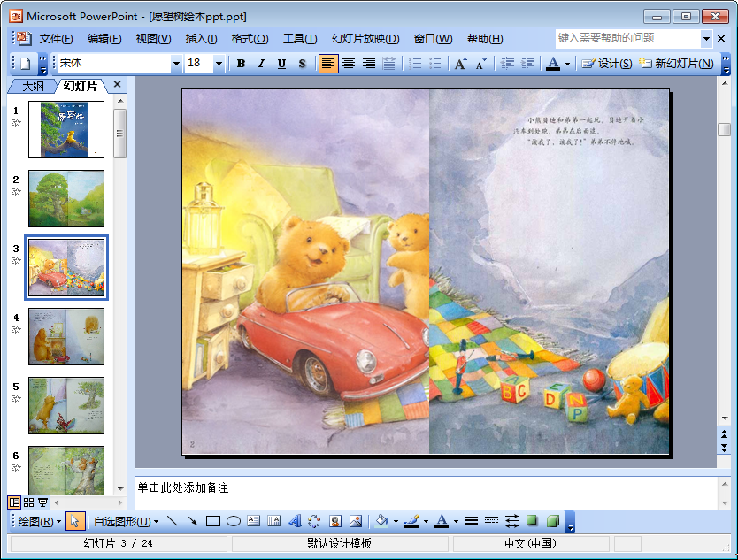This screenshot has width=738, height=560.
Task: Increase the indent level
Action: click(x=527, y=63)
